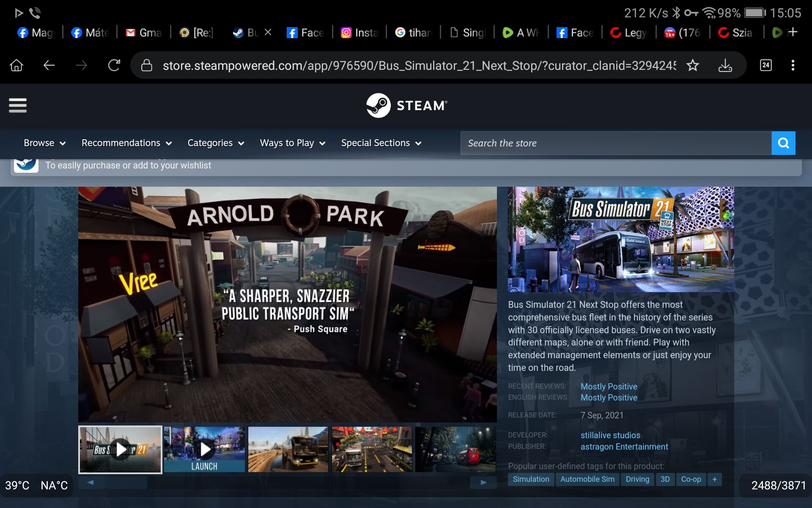Bookmark page with the star icon
Screen dimensions: 812x508
tap(692, 66)
